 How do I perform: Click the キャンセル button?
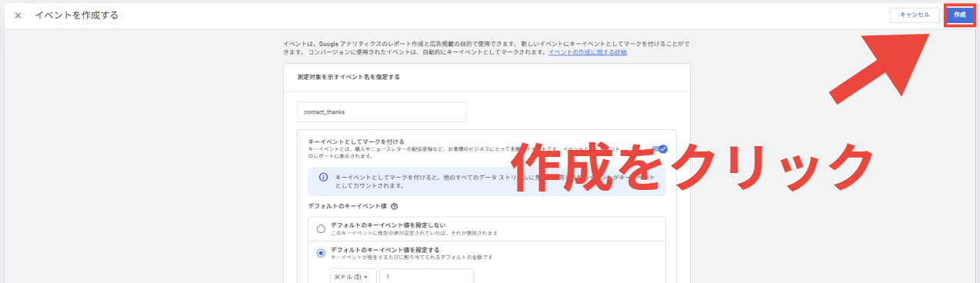pos(915,15)
